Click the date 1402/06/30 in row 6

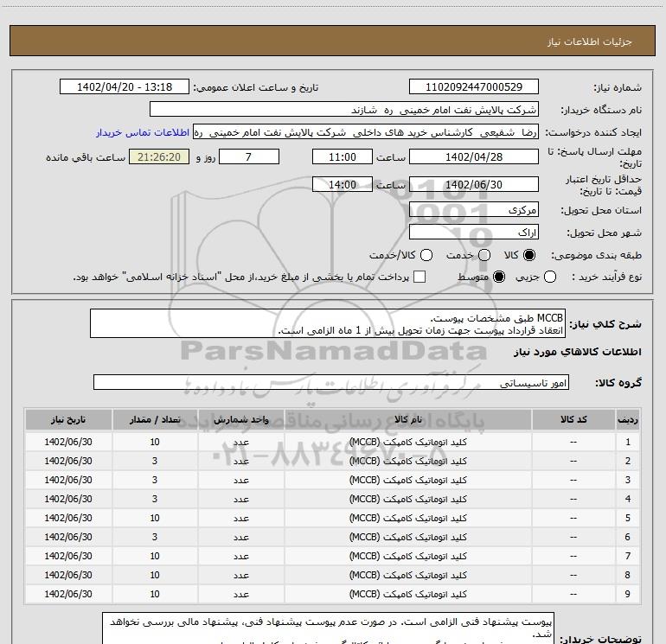pos(68,537)
